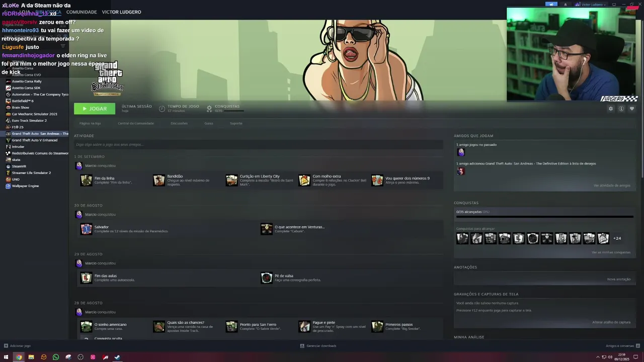Open the Suporte tab
Viewport: 644px width, 362px height.
[236, 123]
